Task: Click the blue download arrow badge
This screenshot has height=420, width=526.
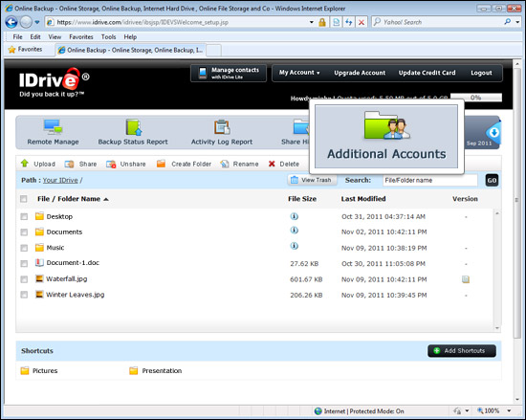Action: point(493,133)
